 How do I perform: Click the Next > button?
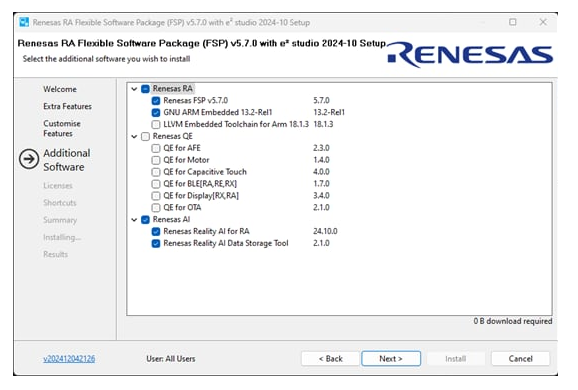pos(391,359)
